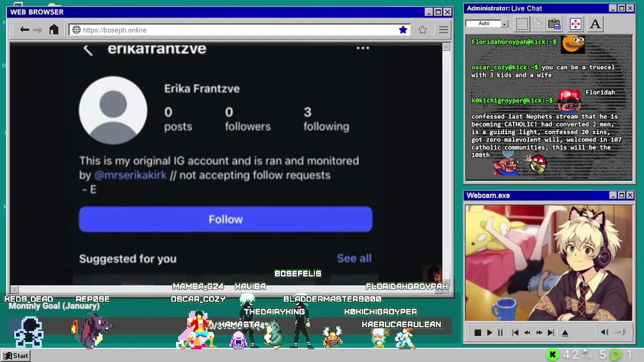Image resolution: width=644 pixels, height=362 pixels.
Task: Skip to next track in Webcam.exe
Action: [x=551, y=332]
